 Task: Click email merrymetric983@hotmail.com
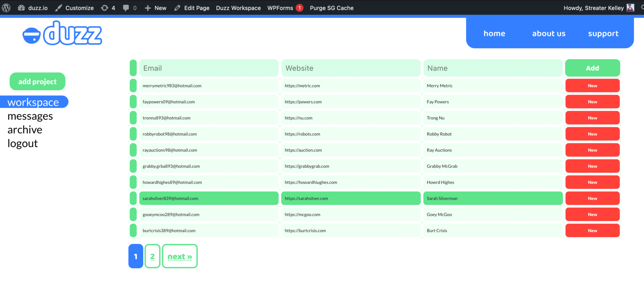click(x=172, y=85)
